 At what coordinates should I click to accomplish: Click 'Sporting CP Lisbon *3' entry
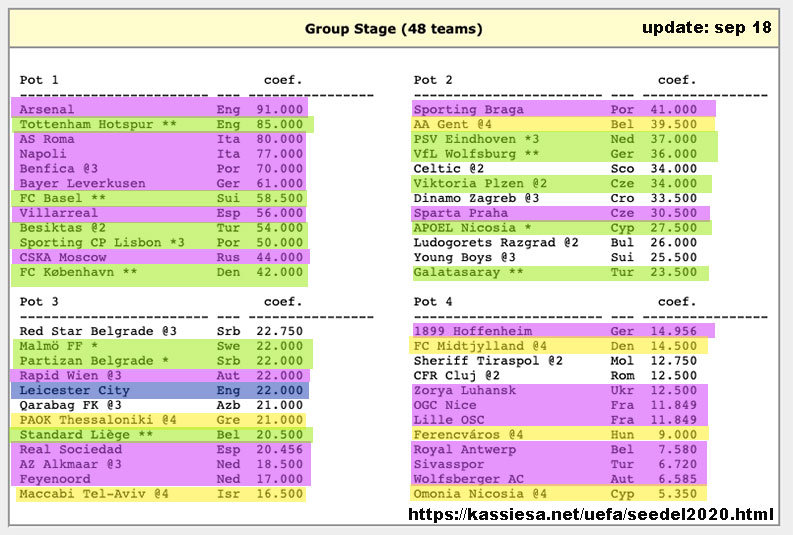pos(102,242)
